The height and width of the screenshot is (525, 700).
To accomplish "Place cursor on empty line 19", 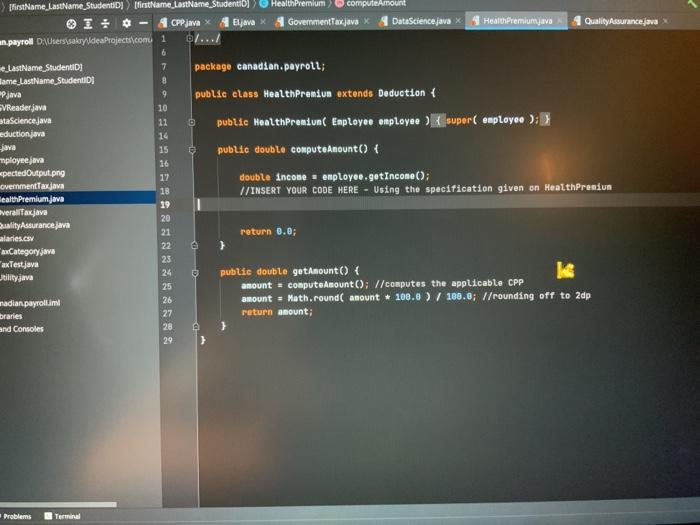I will tap(446, 204).
